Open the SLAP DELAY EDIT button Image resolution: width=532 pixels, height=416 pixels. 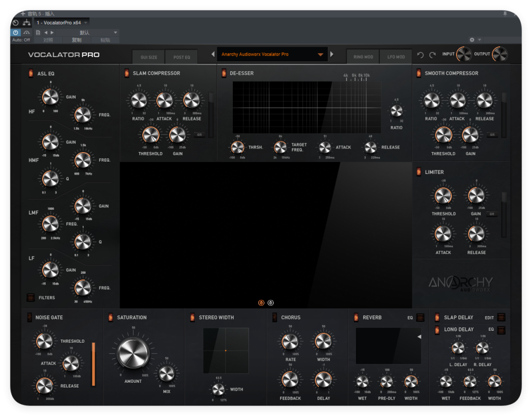tap(501, 318)
